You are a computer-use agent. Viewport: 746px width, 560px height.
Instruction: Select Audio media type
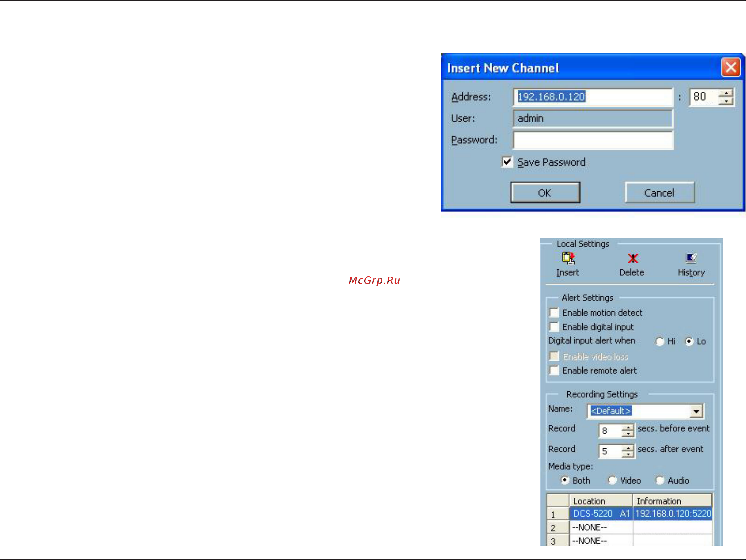click(x=660, y=480)
